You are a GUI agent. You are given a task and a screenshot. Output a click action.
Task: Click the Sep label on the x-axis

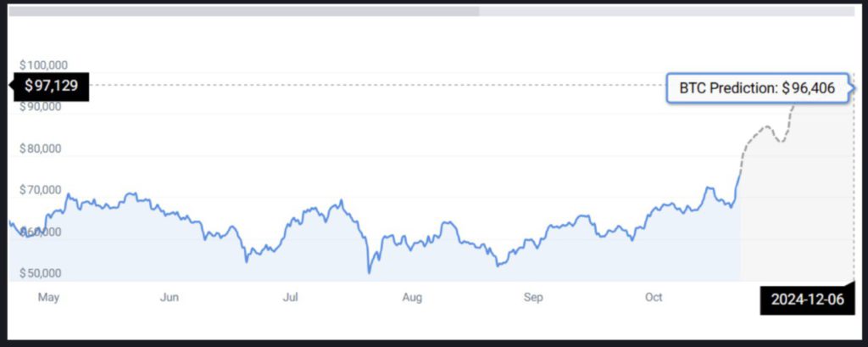[533, 297]
